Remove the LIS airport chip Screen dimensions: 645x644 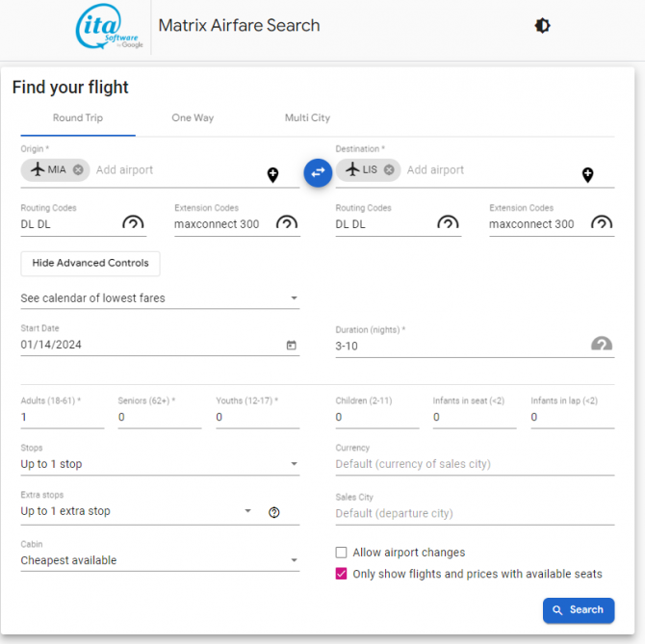pos(389,169)
